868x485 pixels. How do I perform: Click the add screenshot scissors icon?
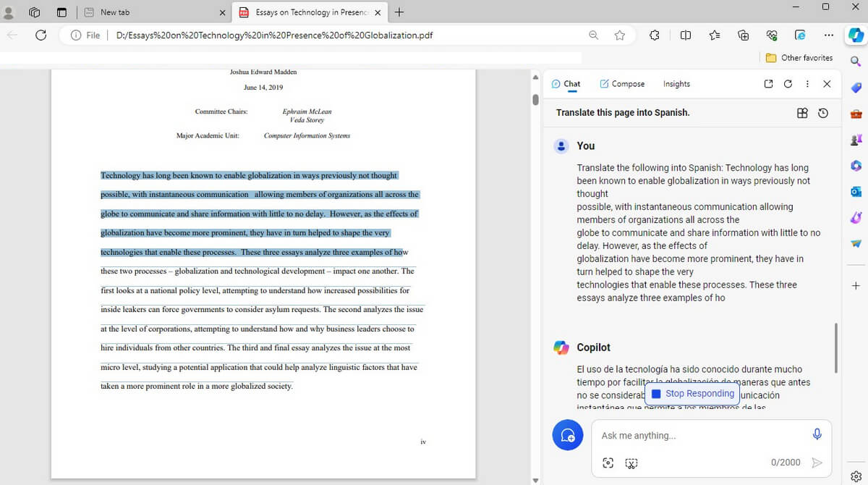631,463
